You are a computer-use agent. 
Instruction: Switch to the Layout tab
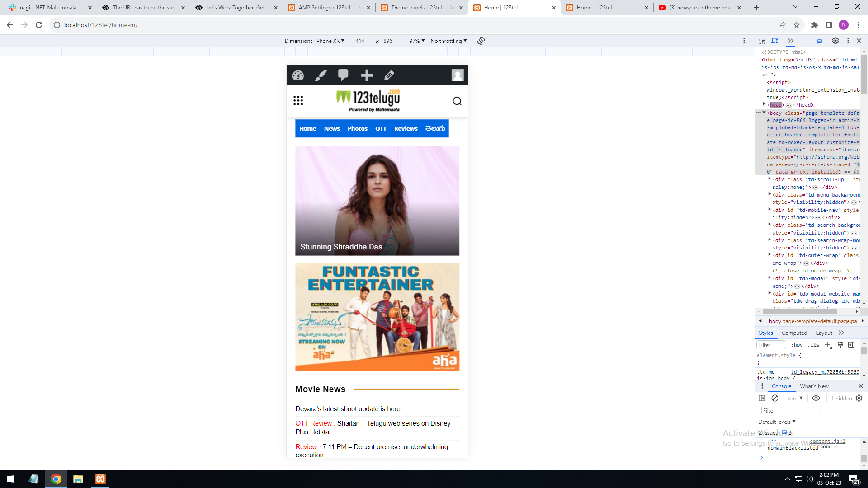click(824, 333)
